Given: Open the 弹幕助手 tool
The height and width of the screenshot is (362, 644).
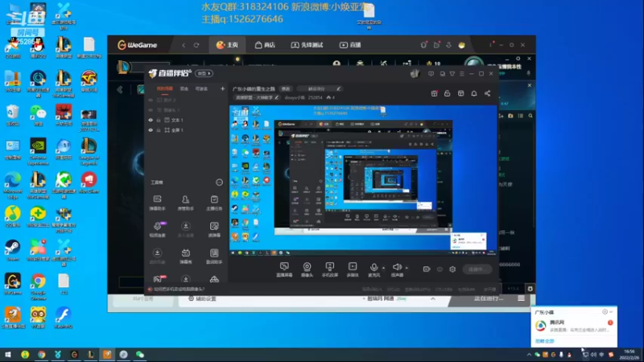Looking at the screenshot, I should 157,203.
